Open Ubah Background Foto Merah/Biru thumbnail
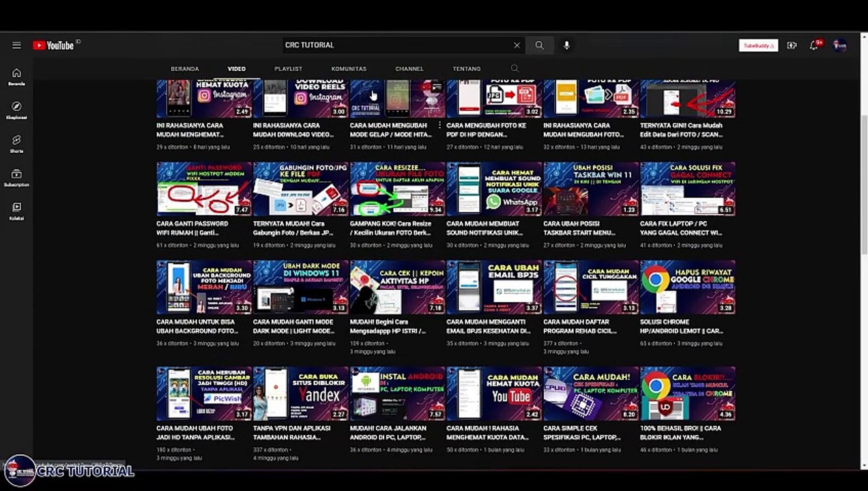Viewport: 868px width, 491px height. click(204, 287)
